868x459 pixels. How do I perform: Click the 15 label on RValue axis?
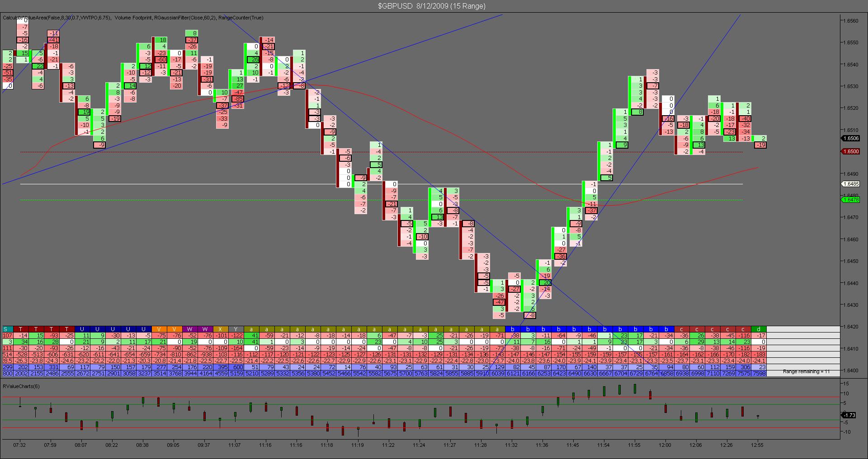click(847, 384)
